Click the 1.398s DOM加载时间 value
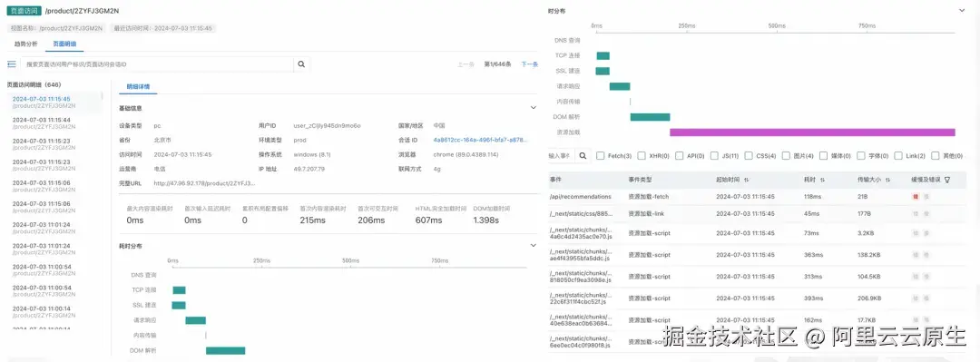Viewport: 980px width, 362px height. (x=485, y=220)
